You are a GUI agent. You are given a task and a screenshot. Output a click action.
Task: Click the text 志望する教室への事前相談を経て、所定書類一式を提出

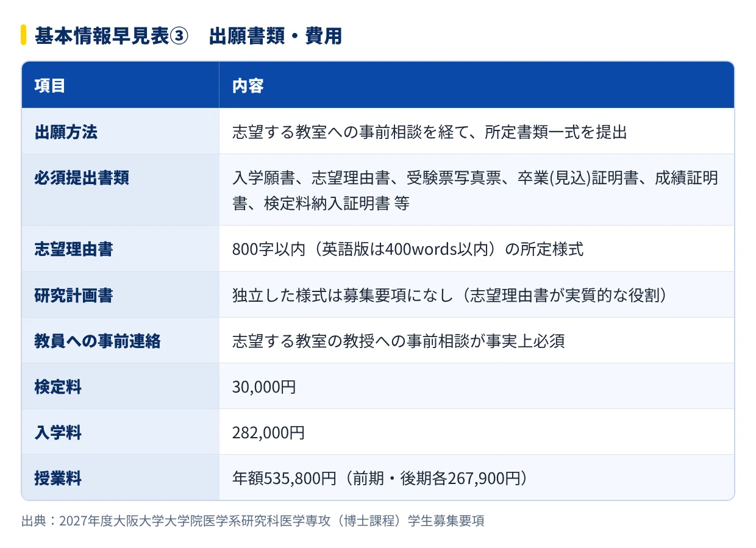[x=430, y=132]
